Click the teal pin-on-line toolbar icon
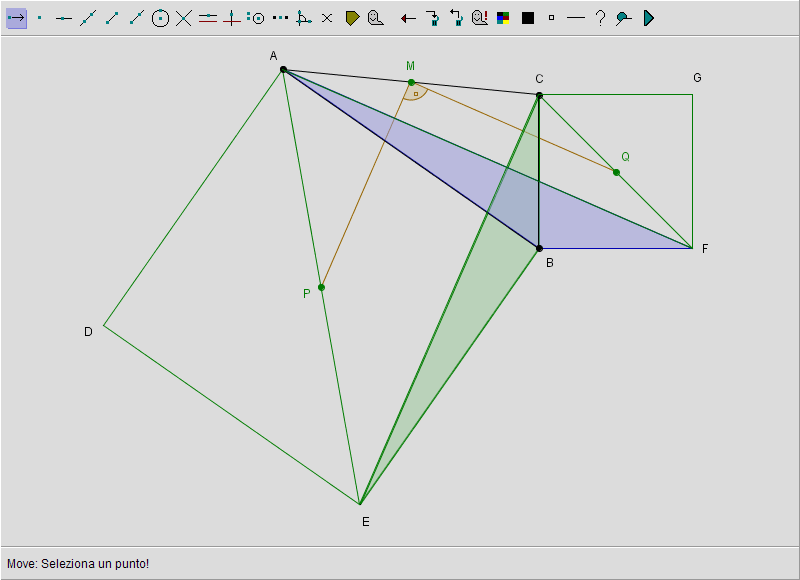Image resolution: width=800 pixels, height=580 pixels. (623, 18)
